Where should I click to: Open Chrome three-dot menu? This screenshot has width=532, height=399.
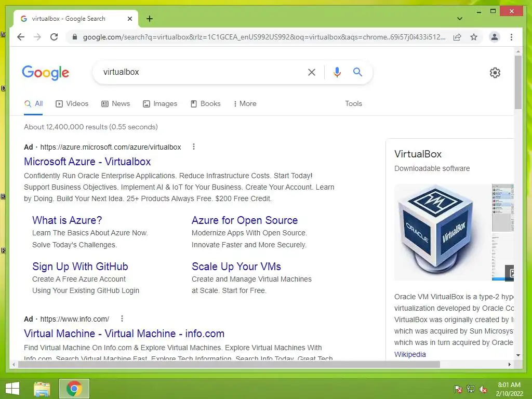coord(511,37)
